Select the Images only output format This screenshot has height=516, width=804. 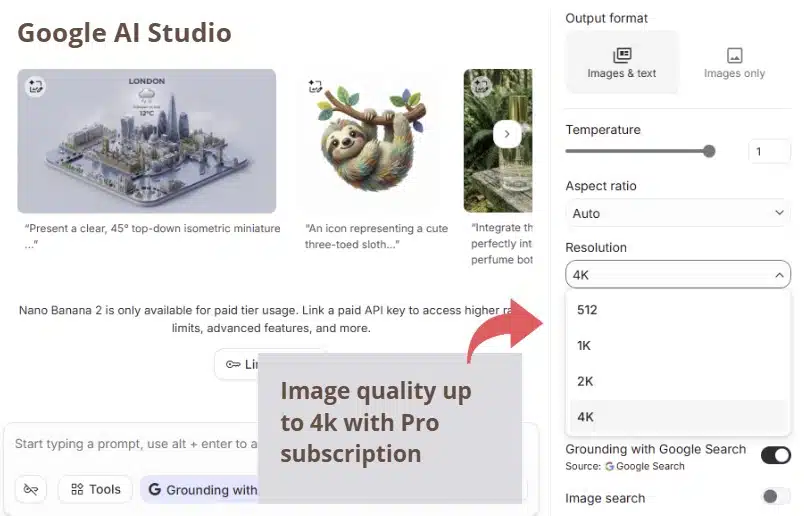click(x=734, y=62)
